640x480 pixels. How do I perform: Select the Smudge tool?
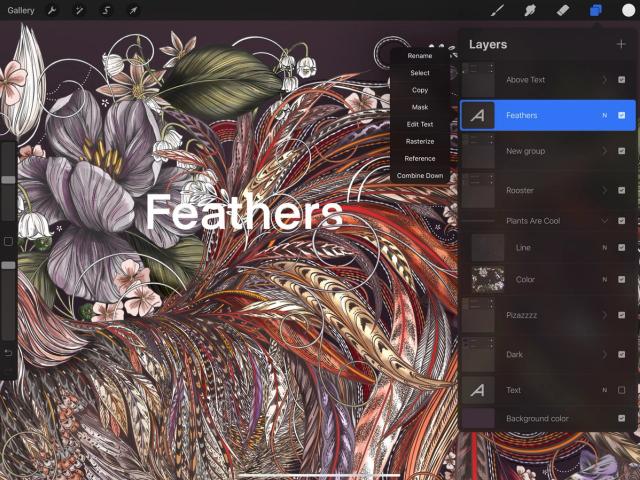tap(530, 10)
